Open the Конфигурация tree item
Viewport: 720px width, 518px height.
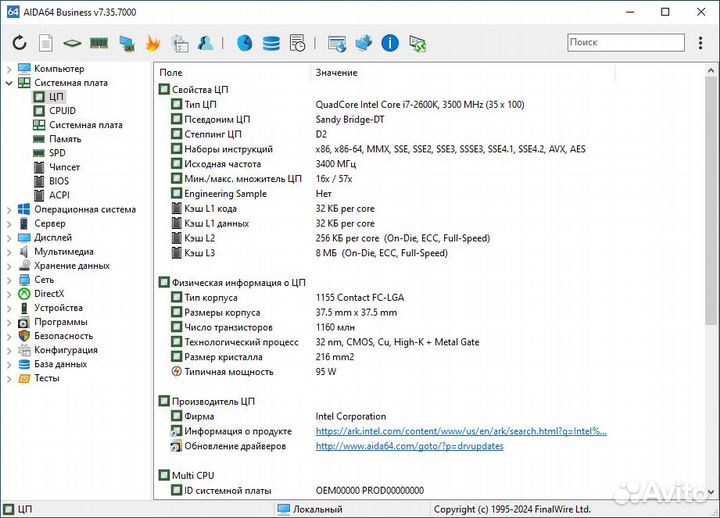click(x=58, y=350)
